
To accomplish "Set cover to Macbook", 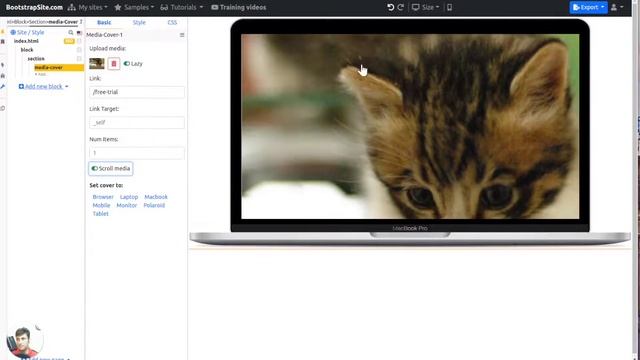I will click(156, 197).
